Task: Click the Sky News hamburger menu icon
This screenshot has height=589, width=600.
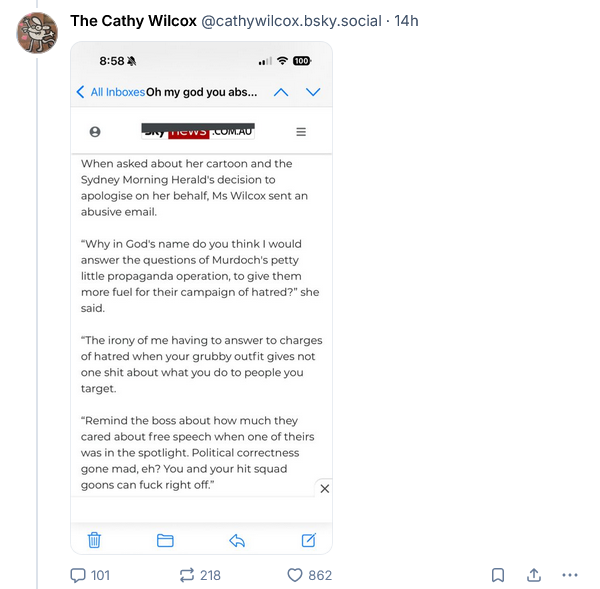Action: point(301,132)
